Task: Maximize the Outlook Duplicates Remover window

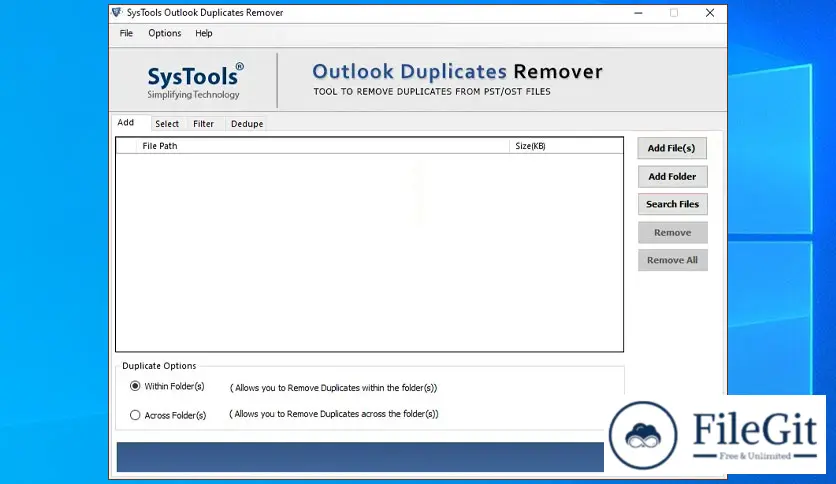Action: pyautogui.click(x=674, y=13)
